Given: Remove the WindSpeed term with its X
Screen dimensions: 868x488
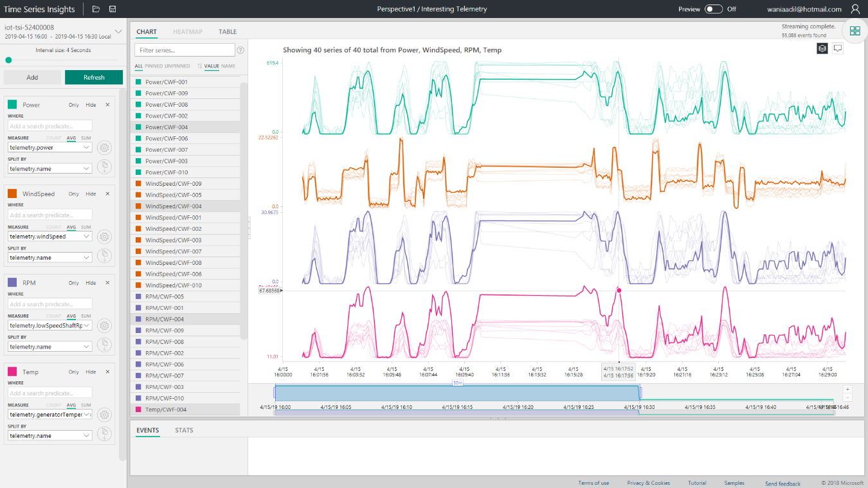Looking at the screenshot, I should (x=107, y=194).
